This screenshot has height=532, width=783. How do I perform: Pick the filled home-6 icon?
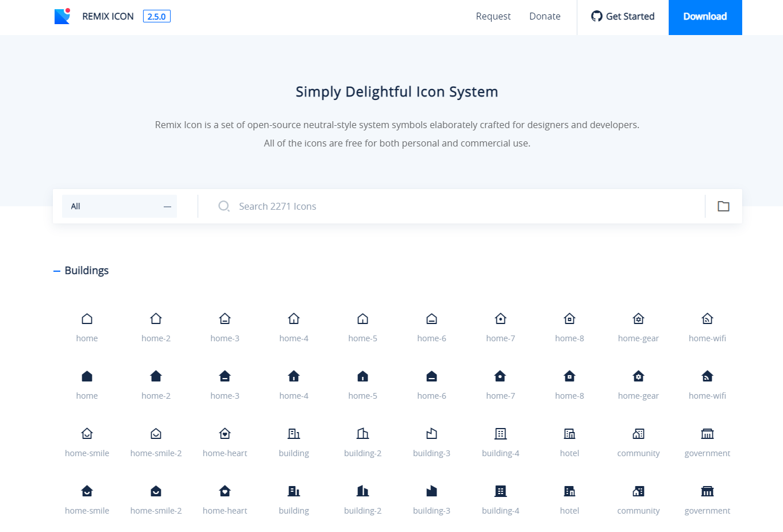point(431,376)
